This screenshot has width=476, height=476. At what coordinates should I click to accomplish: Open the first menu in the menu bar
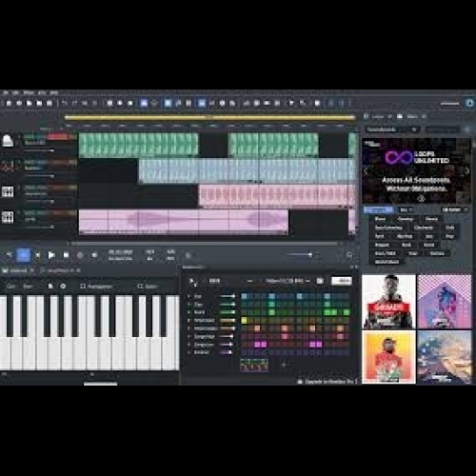pos(6,92)
